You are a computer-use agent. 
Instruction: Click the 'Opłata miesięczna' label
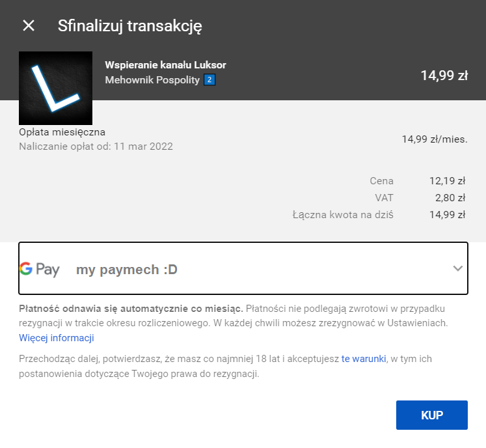[x=62, y=132]
